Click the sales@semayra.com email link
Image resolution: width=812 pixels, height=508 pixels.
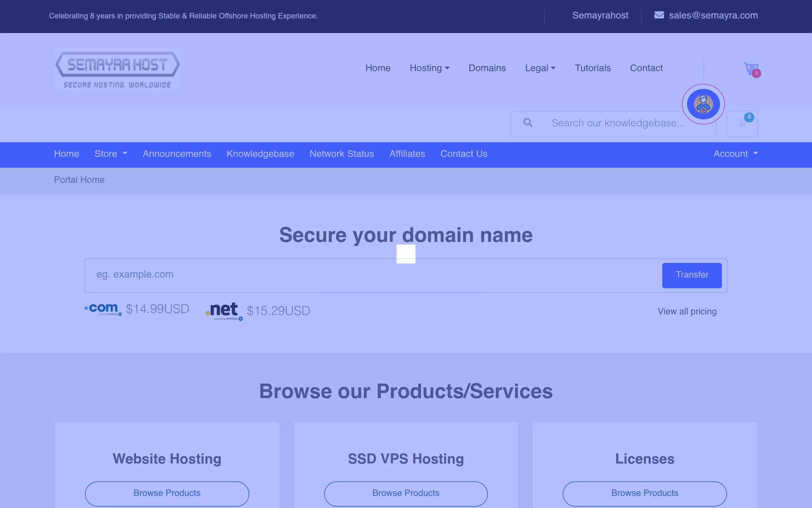(x=713, y=16)
